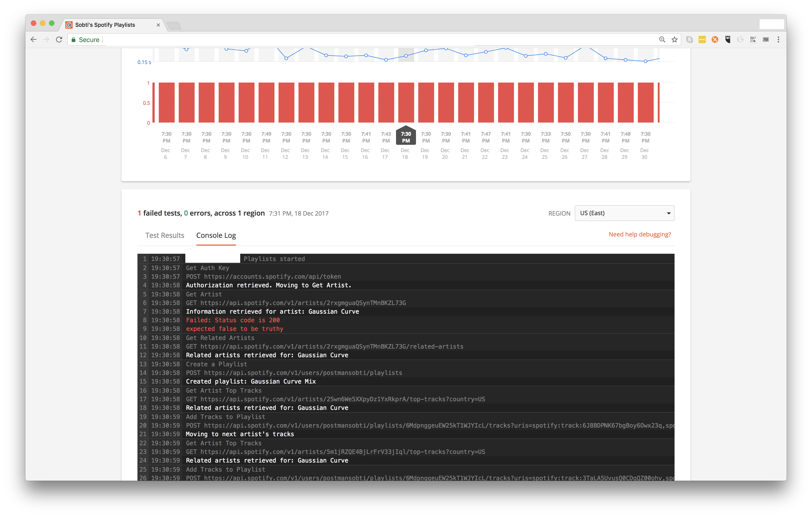The image size is (812, 517).
Task: Go back to the previous page
Action: (33, 39)
